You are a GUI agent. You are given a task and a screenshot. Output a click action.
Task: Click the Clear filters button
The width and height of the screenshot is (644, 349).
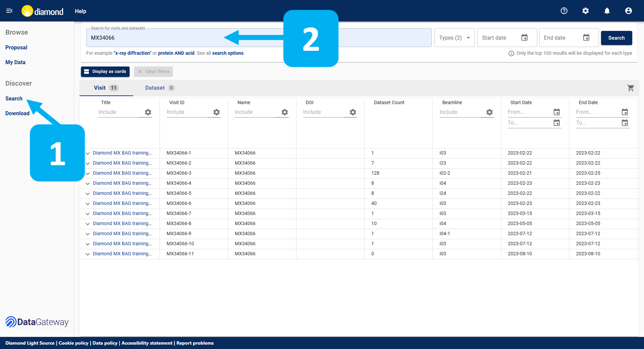click(153, 72)
